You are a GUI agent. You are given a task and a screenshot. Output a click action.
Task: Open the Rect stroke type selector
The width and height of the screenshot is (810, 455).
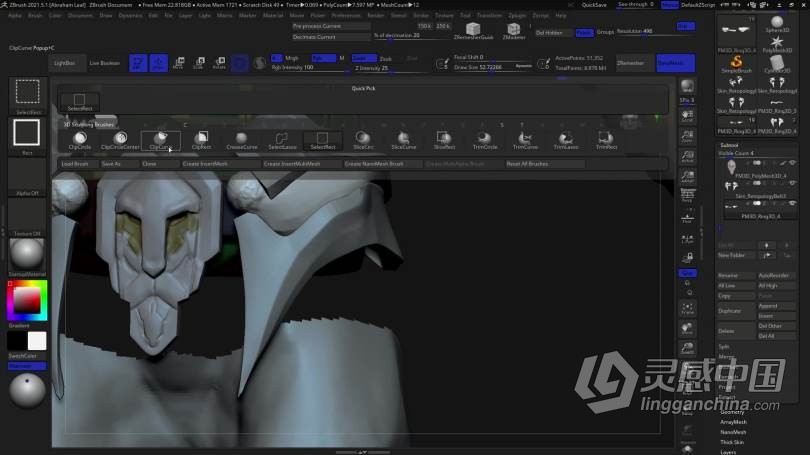tap(26, 136)
